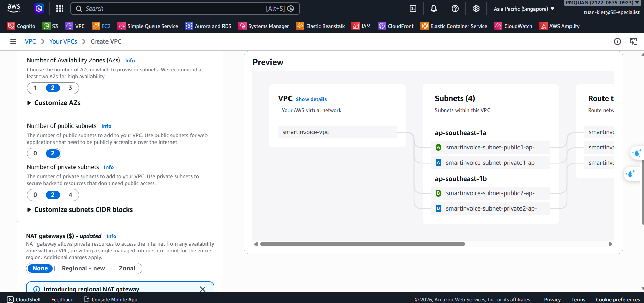Select 3 Availability Zones

click(x=70, y=88)
